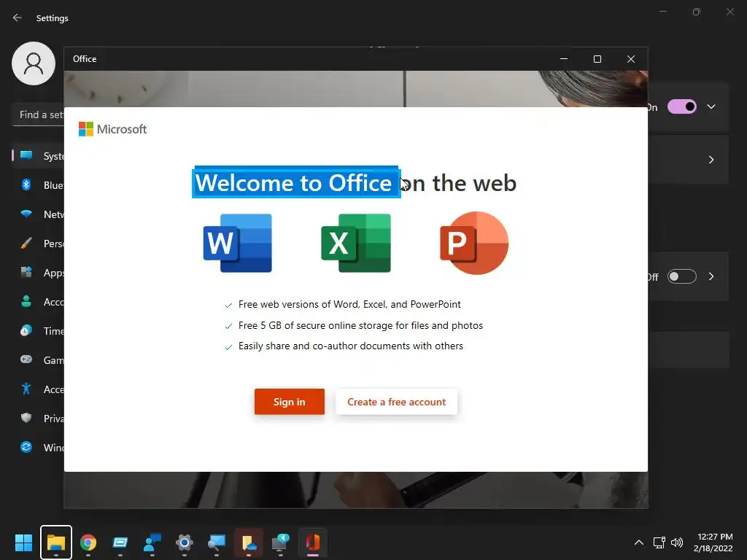747x560 pixels.
Task: Open Bluetooth category in Settings sidebar
Action: [39, 184]
